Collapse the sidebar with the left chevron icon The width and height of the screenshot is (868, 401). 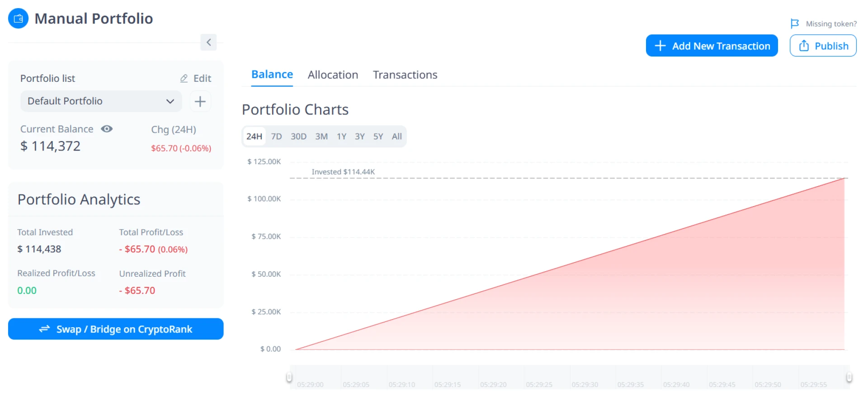[x=208, y=42]
